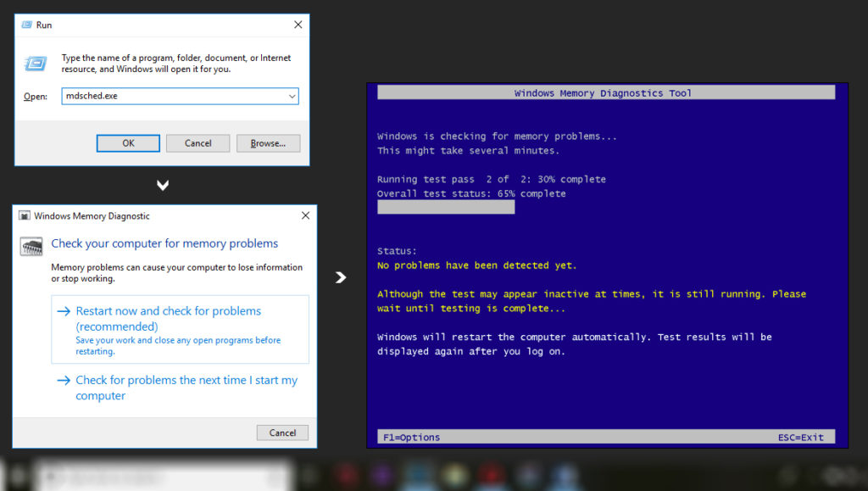Open the dropdown on the Open field
This screenshot has height=491, width=868.
click(x=292, y=96)
